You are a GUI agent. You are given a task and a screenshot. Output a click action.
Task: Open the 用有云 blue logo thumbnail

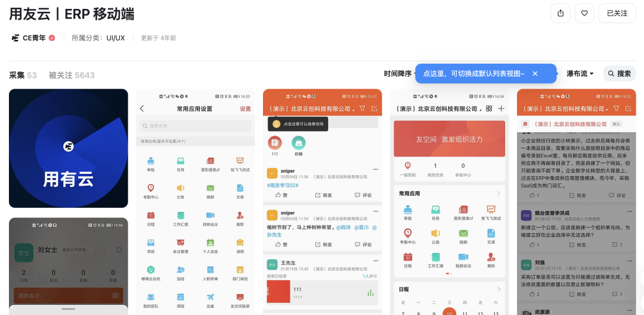tap(68, 148)
